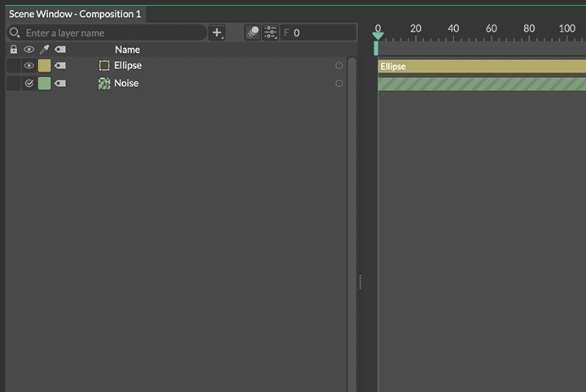
Task: Click the lock column header icon
Action: pyautogui.click(x=13, y=50)
